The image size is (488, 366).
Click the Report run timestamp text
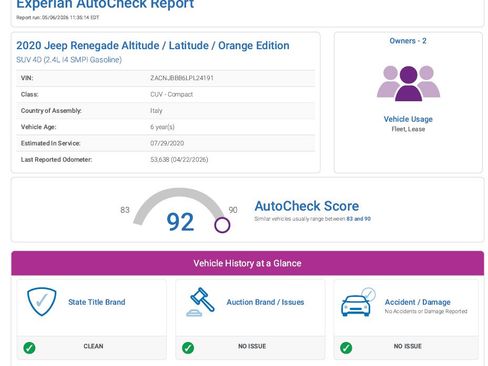pyautogui.click(x=58, y=18)
